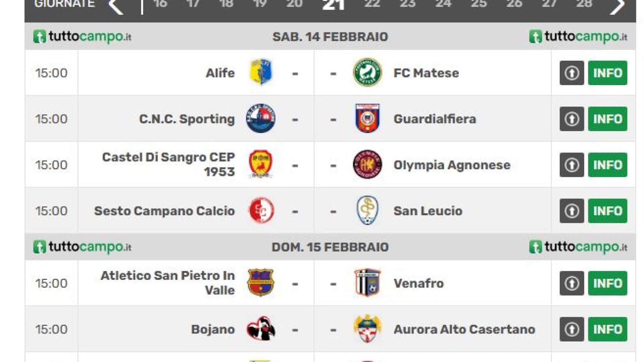Switch to matchday 16

point(160,4)
